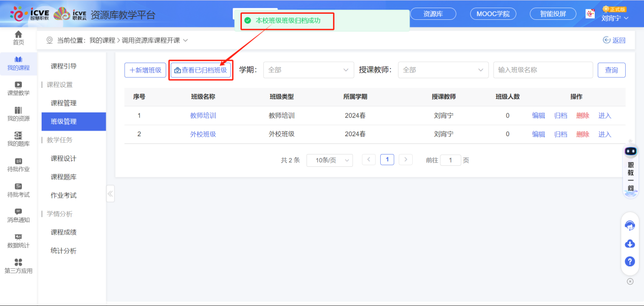Expand the 学期 semester dropdown
The image size is (644, 306).
tap(308, 70)
